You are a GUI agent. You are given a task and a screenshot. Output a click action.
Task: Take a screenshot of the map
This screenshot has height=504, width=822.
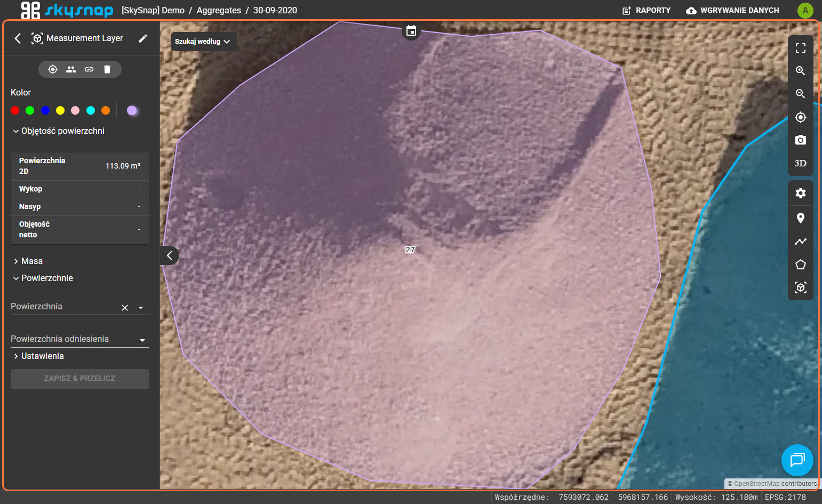point(801,140)
